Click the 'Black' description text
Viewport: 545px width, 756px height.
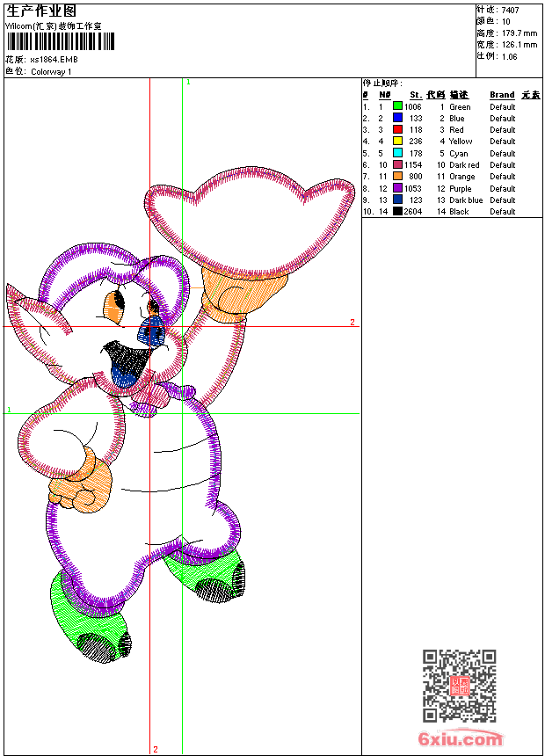tap(459, 212)
